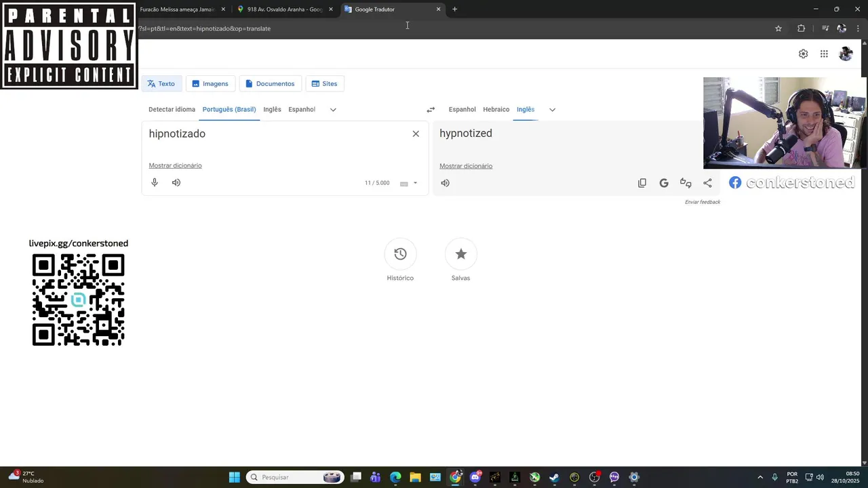
Task: Switch to the Sites translation mode
Action: click(x=325, y=84)
